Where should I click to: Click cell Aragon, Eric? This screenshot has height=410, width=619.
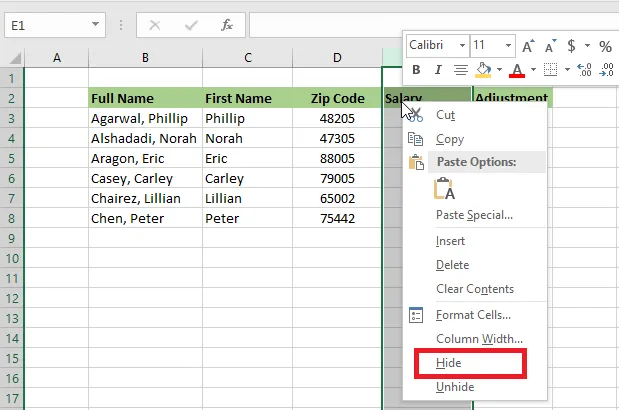tap(146, 159)
